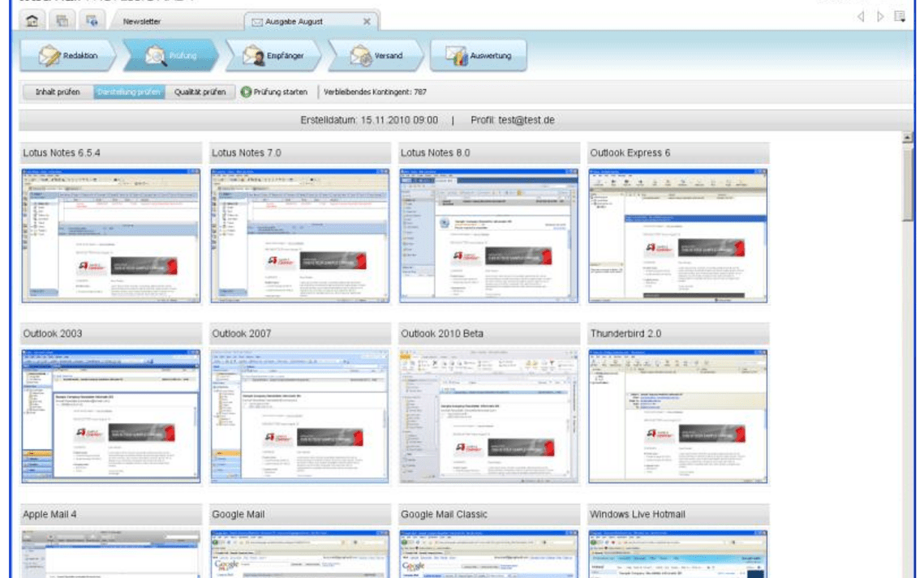Image resolution: width=924 pixels, height=578 pixels.
Task: Open the Outlook Express 6 preview thumbnail
Action: click(677, 235)
